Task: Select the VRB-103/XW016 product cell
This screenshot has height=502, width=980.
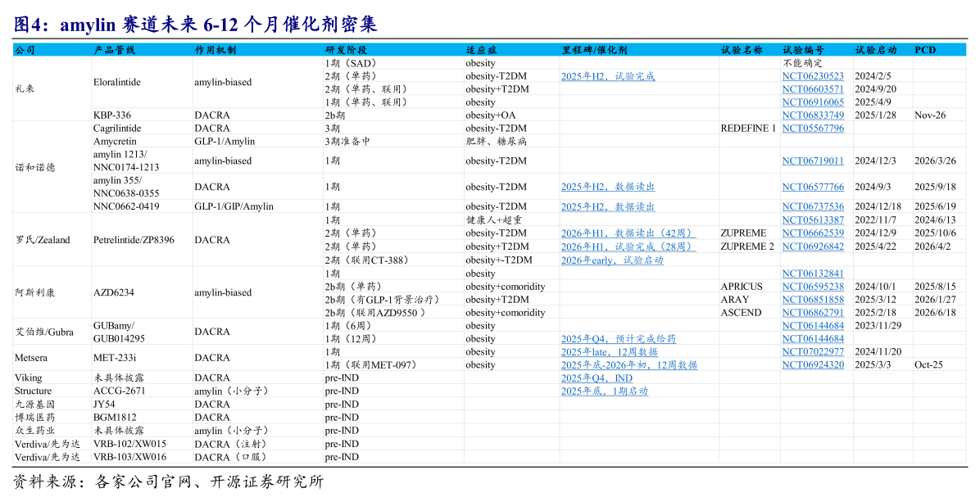Action: (x=130, y=457)
